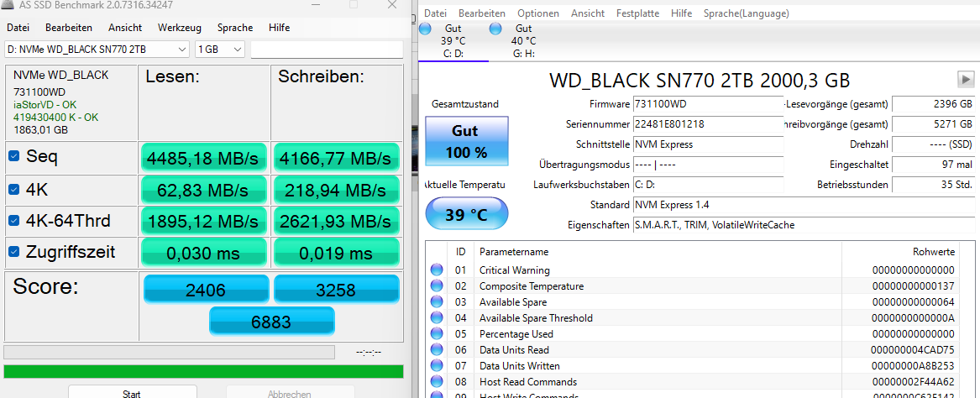
Task: Click the total score 6883
Action: (271, 322)
